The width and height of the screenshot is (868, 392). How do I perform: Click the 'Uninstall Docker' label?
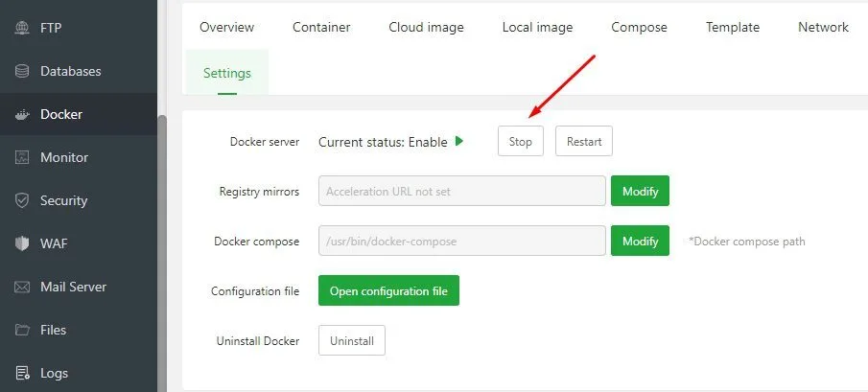click(258, 340)
